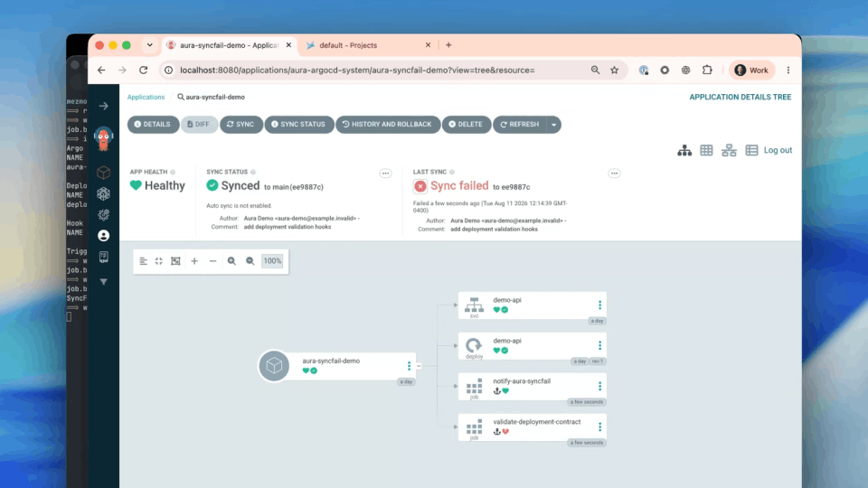The width and height of the screenshot is (868, 488).
Task: Click the REFRESH button
Action: [x=520, y=125]
